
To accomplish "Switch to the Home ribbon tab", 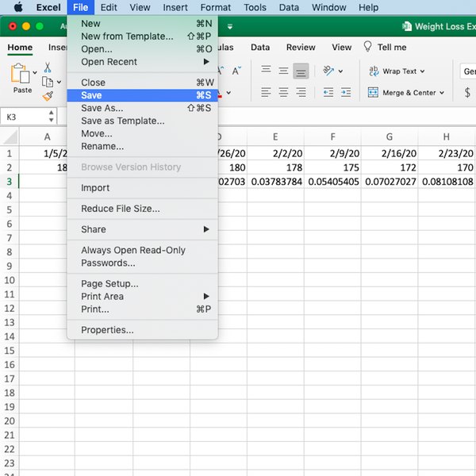I will tap(20, 48).
